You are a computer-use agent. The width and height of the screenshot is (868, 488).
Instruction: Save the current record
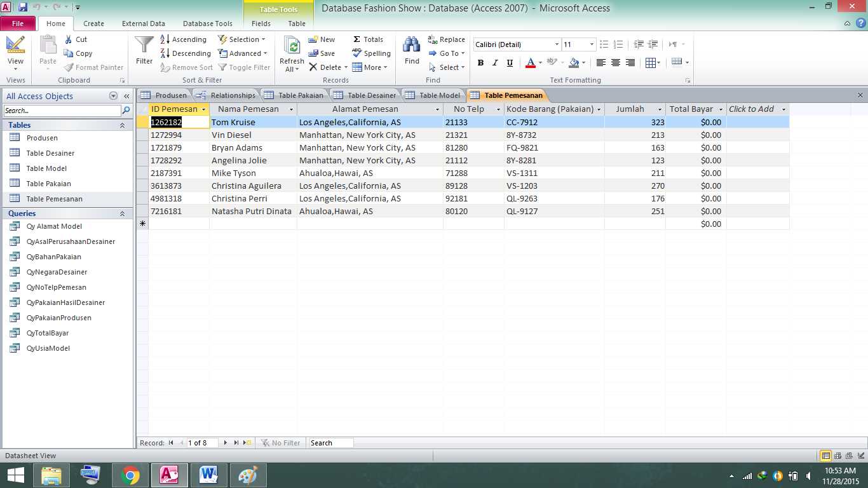point(322,53)
